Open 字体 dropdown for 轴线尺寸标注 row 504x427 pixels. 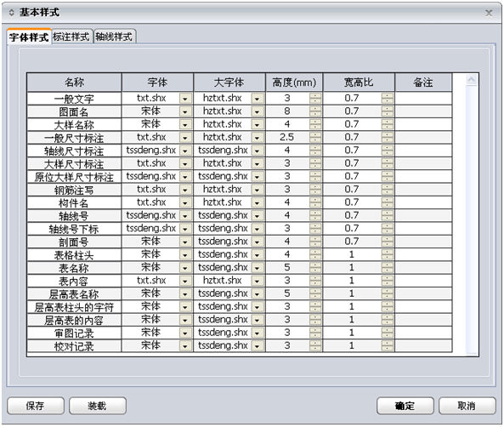pos(185,151)
